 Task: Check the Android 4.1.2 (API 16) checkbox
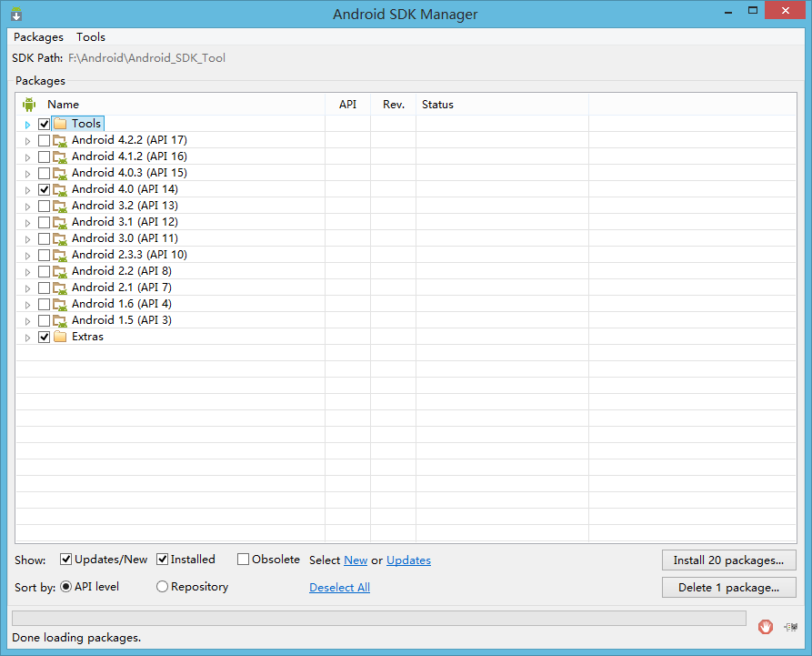pyautogui.click(x=44, y=157)
